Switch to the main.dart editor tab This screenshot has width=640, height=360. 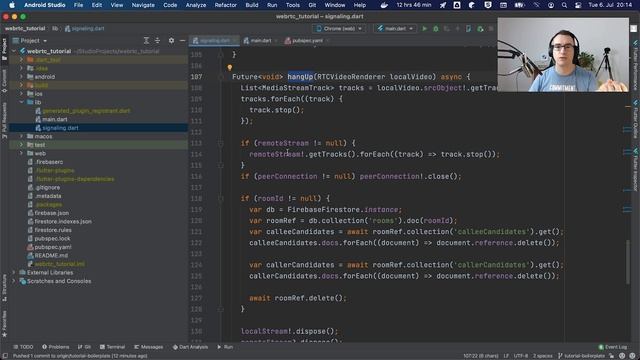tap(260, 40)
